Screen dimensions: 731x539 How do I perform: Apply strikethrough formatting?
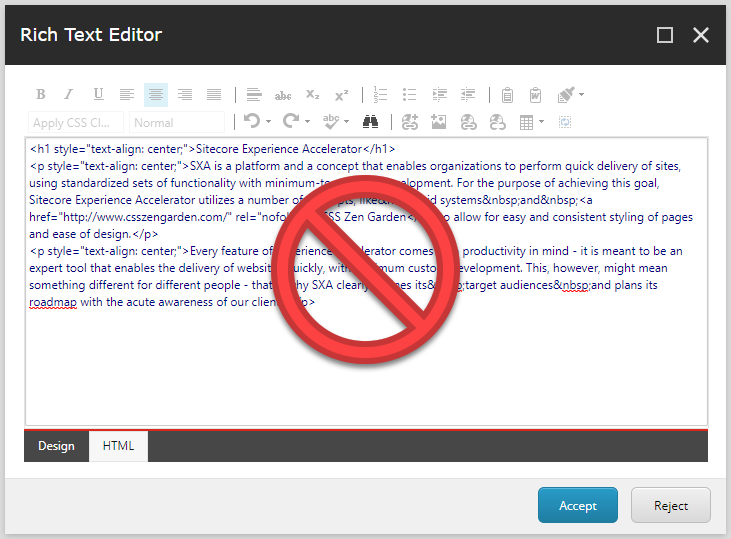tap(283, 95)
